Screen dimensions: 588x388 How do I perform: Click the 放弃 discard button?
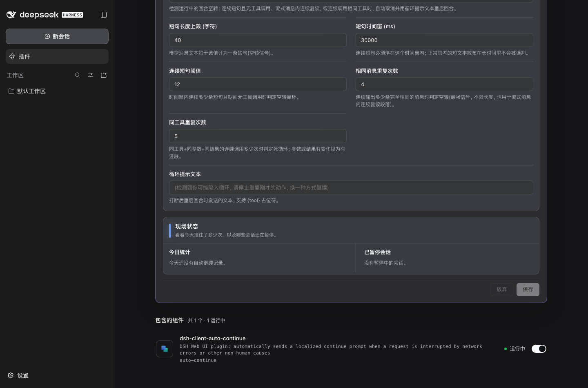click(x=502, y=290)
